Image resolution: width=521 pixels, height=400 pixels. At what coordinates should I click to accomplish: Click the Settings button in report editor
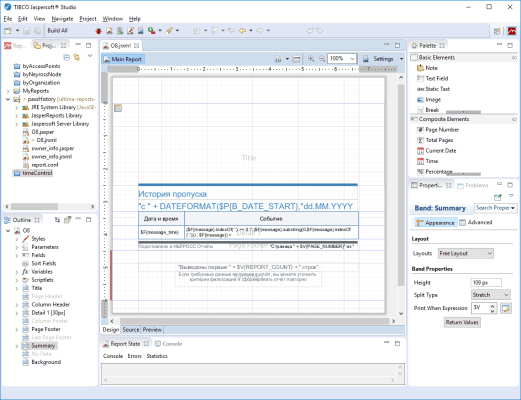pos(383,59)
